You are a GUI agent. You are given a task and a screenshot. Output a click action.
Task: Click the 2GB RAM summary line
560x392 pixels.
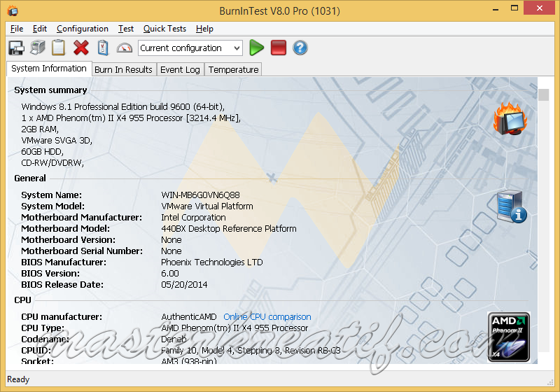[40, 129]
